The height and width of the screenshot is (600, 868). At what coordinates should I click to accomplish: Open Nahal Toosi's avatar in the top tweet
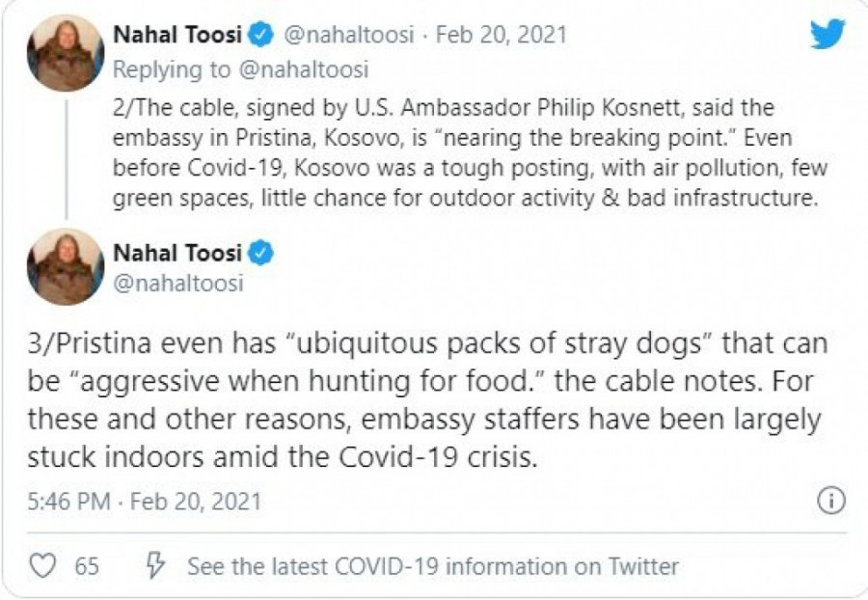point(66,53)
